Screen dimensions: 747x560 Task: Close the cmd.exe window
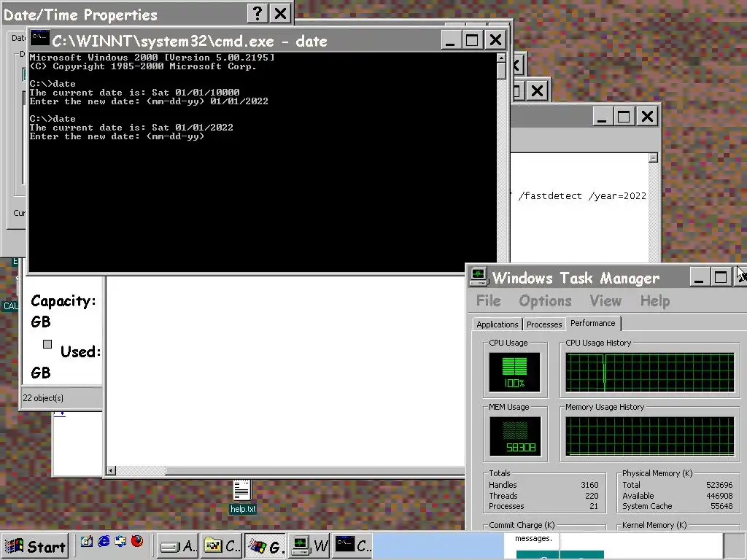point(495,39)
